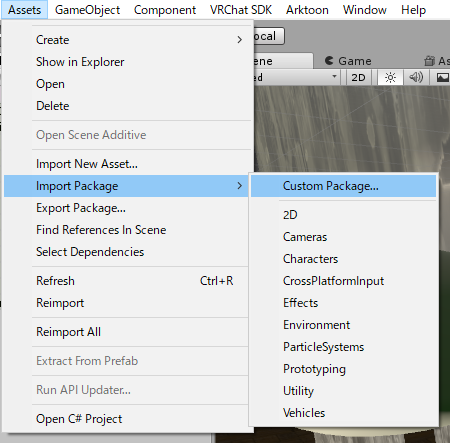450x443 pixels.
Task: Import the ParticleSystems package
Action: 343,347
